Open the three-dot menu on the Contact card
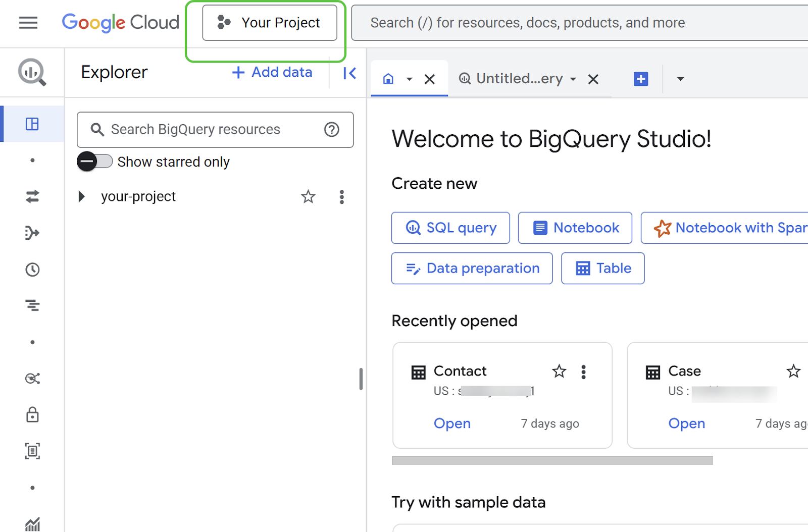Screen dimensions: 808x532 pos(584,372)
